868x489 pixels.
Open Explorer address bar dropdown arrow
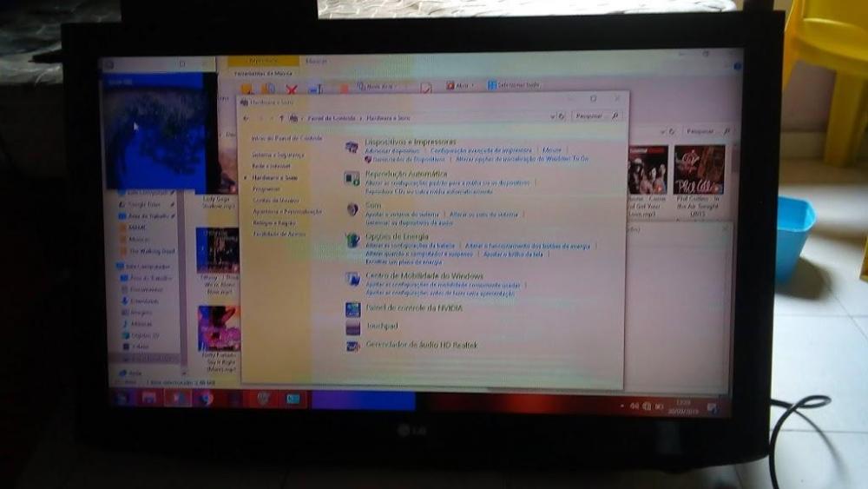[x=662, y=132]
